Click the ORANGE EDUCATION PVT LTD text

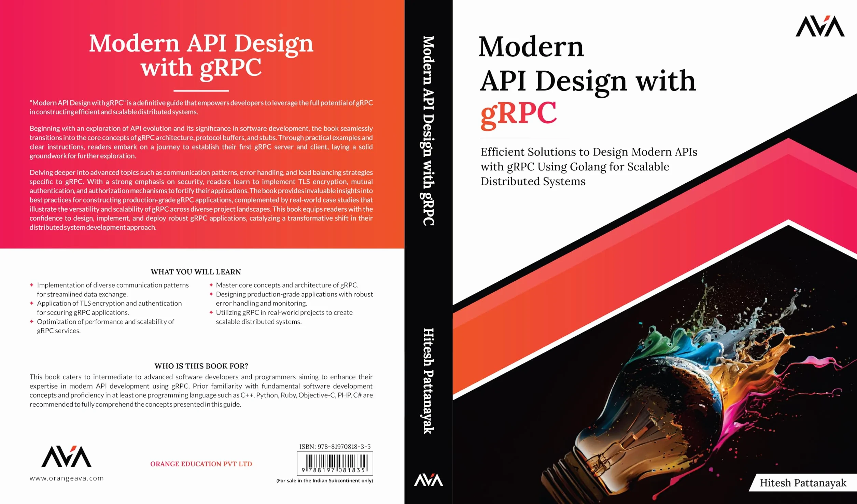tap(201, 464)
